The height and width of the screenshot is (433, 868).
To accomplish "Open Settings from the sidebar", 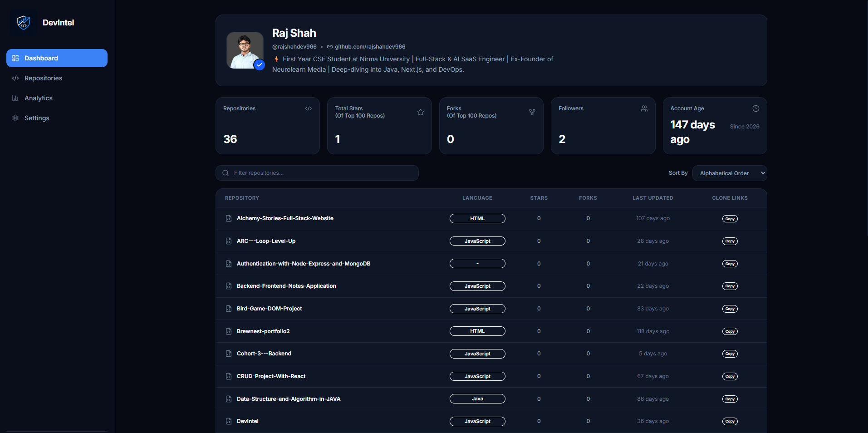I will pyautogui.click(x=57, y=118).
